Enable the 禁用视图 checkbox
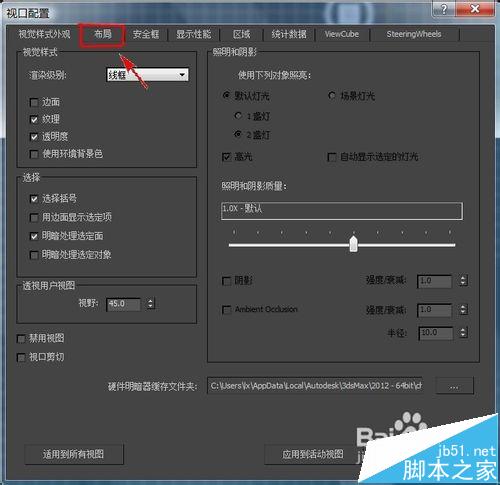The height and width of the screenshot is (485, 500). 21,339
